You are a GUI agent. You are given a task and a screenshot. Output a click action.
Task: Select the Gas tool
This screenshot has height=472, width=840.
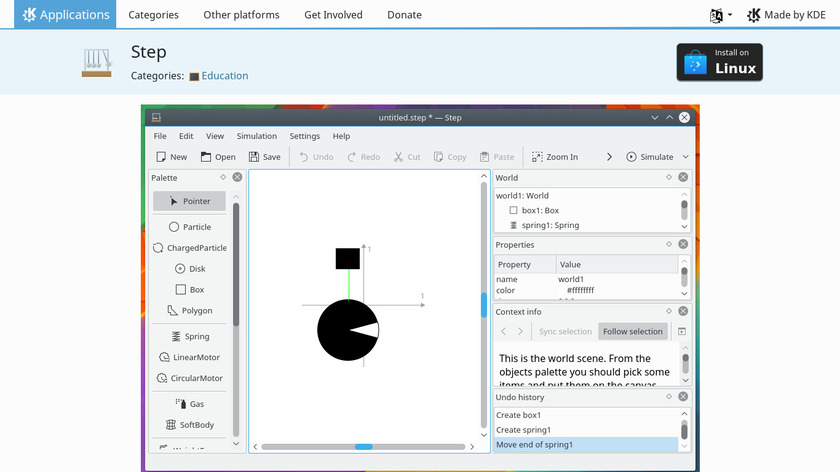tap(190, 404)
